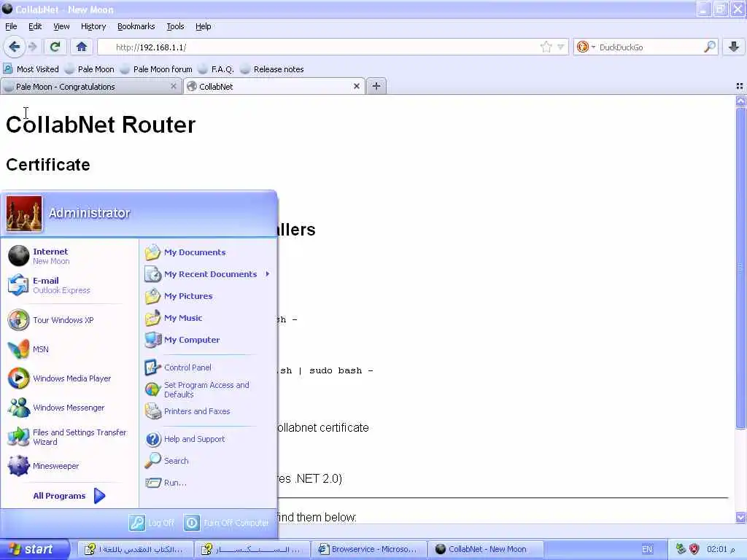This screenshot has height=560, width=747.
Task: Open the Pale Moon bookmark
Action: 90,69
